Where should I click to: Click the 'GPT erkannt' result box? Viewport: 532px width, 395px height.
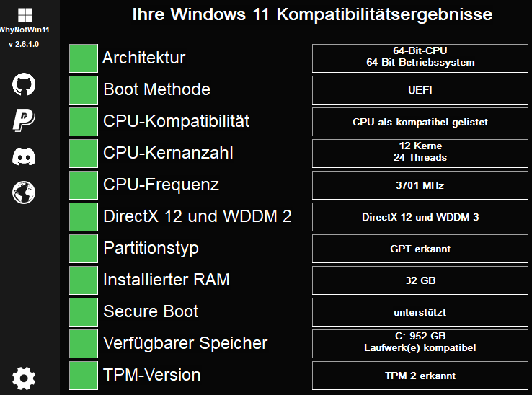(420, 249)
